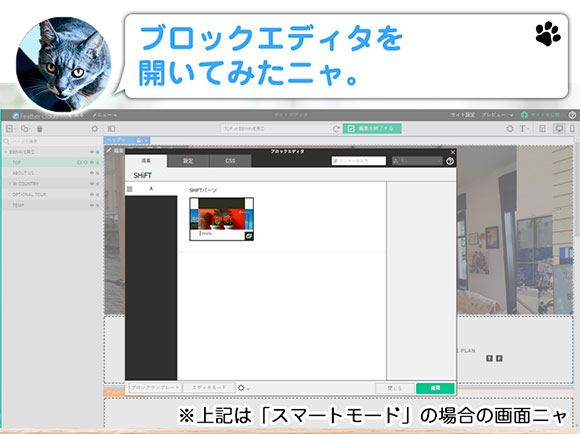Toggle visibility eye for ABOUT US page
This screenshot has width=580, height=434.
click(x=91, y=173)
